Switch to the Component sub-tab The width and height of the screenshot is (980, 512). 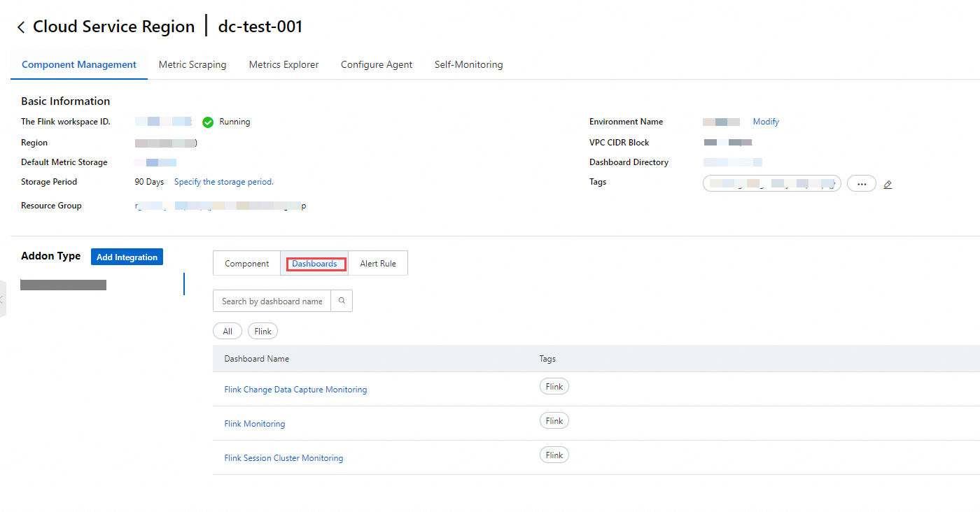pyautogui.click(x=246, y=264)
